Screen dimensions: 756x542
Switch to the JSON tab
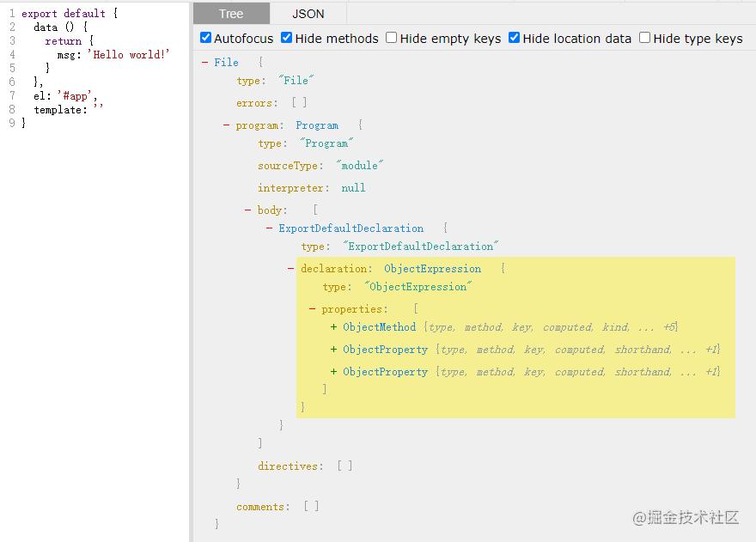coord(308,14)
